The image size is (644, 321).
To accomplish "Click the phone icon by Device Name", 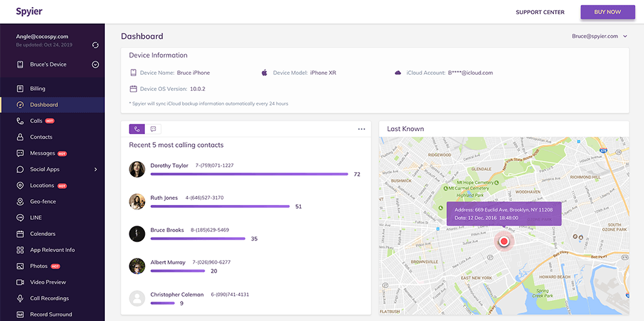I will (x=133, y=73).
